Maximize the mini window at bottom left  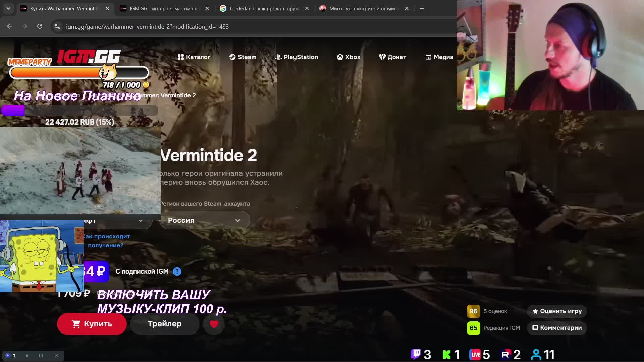coord(41,356)
